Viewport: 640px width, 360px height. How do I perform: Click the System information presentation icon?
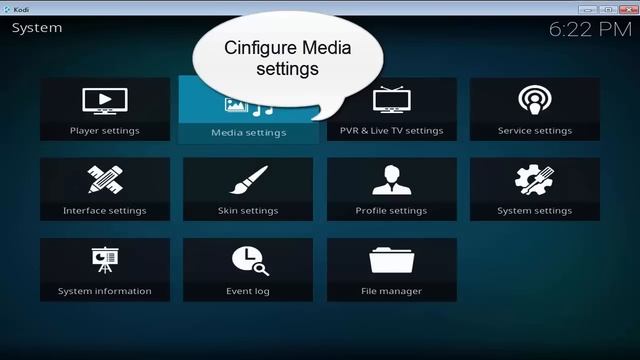point(105,260)
